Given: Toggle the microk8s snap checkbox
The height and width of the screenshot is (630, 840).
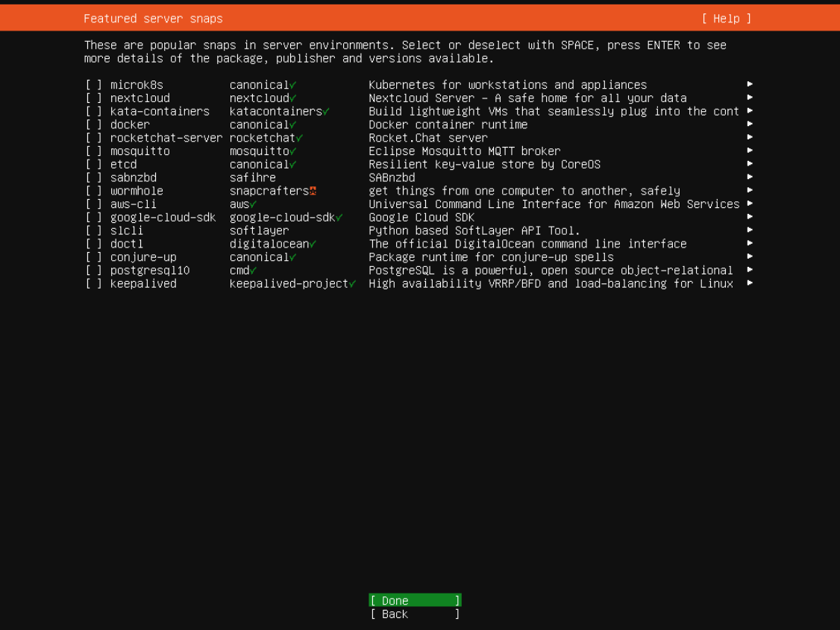Looking at the screenshot, I should coord(93,84).
